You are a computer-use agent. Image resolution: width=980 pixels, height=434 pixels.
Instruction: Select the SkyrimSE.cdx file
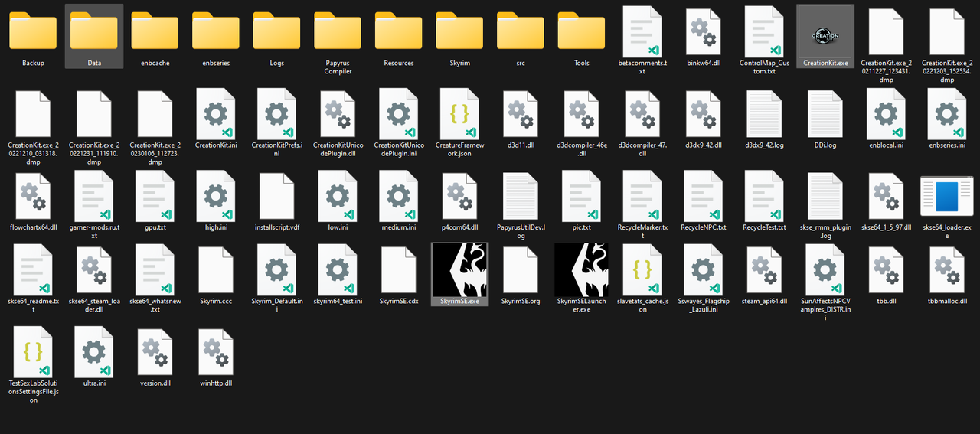(x=399, y=269)
